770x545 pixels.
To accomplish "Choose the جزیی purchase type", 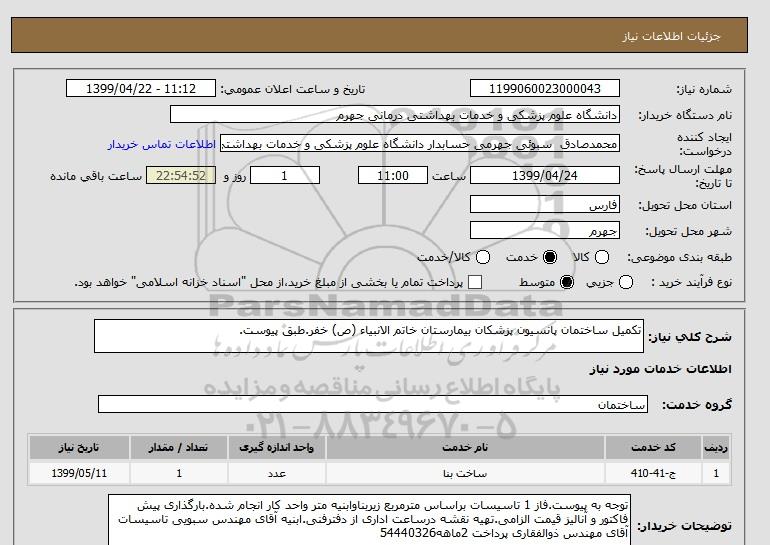I will [626, 282].
